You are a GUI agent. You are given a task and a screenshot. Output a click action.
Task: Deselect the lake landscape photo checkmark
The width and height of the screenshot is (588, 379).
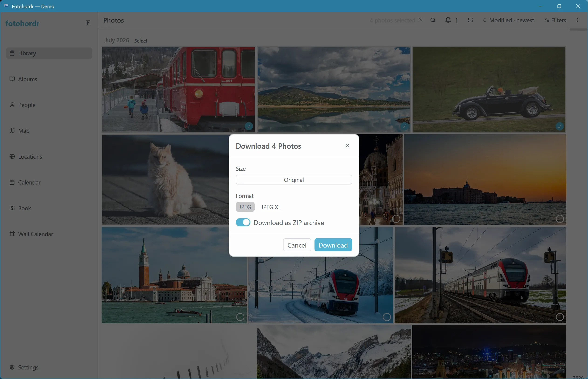pos(404,127)
